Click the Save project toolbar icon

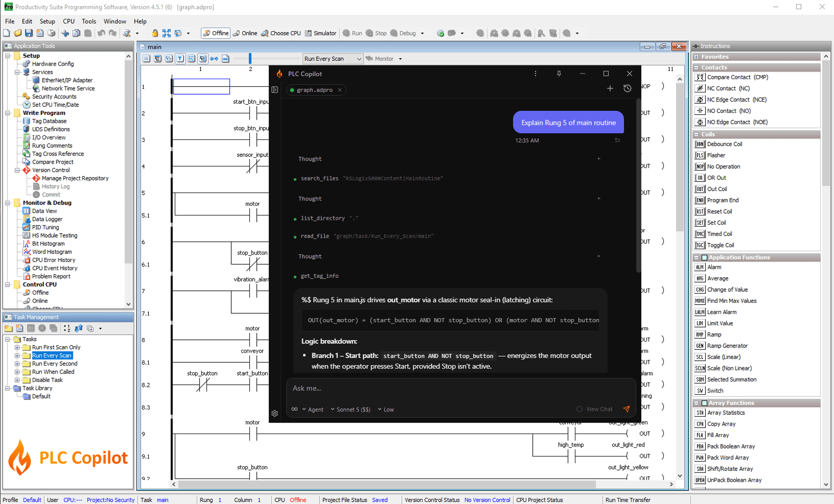tap(29, 33)
